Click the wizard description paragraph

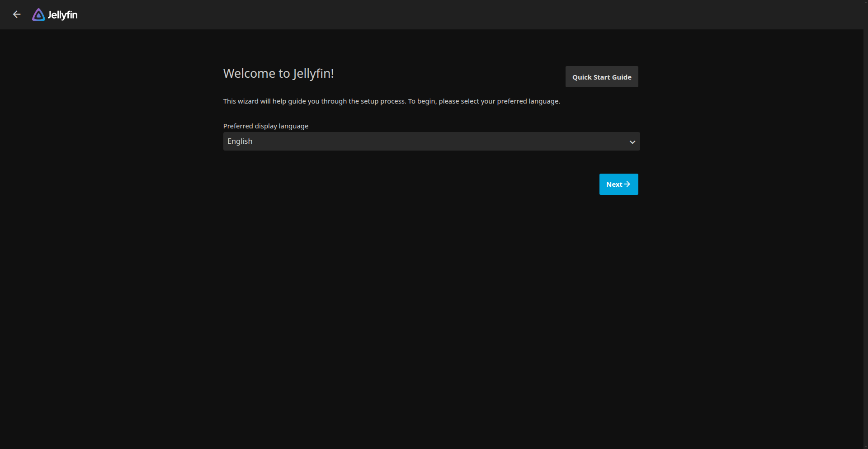pos(391,101)
